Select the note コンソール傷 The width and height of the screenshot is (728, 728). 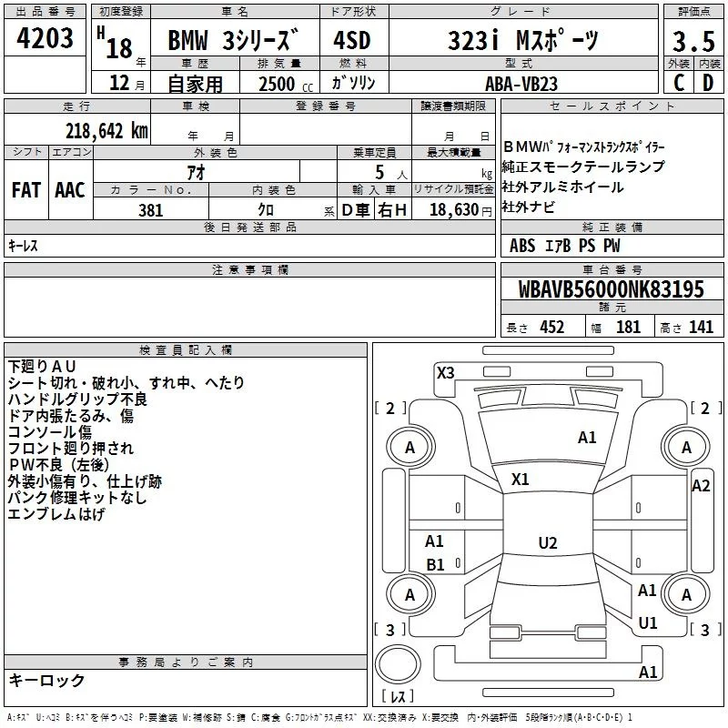(x=50, y=431)
